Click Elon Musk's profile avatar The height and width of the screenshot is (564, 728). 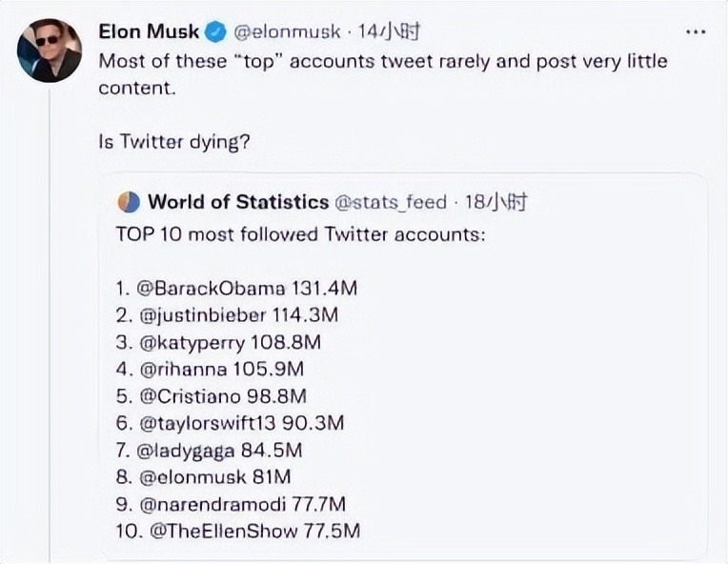click(50, 50)
